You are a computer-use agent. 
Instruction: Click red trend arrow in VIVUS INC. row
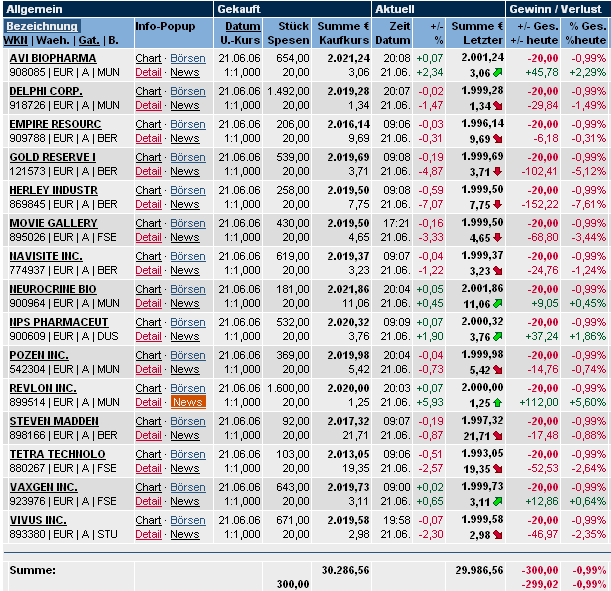pyautogui.click(x=498, y=535)
